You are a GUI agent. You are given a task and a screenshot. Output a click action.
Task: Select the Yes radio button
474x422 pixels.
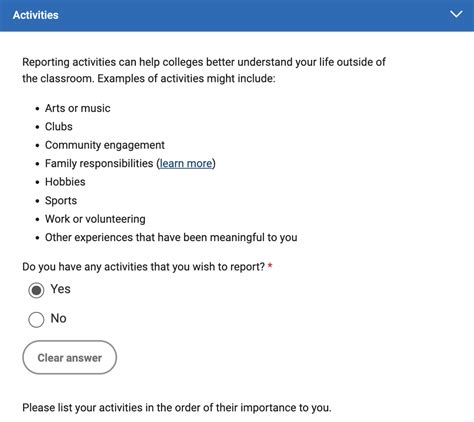36,290
